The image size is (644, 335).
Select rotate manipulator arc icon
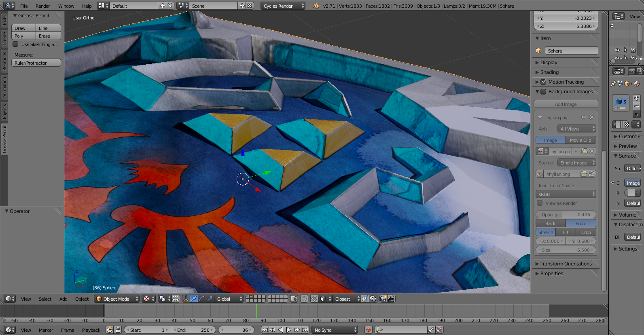(x=202, y=299)
